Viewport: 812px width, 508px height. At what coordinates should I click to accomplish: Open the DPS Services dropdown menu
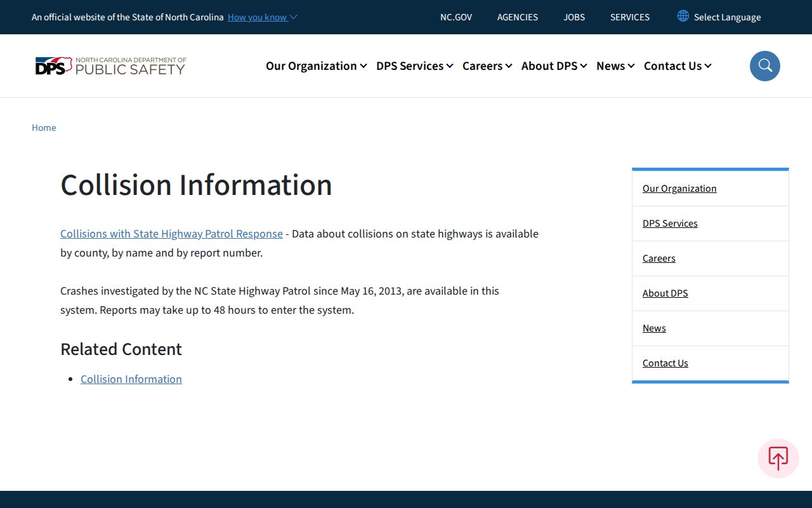point(414,66)
